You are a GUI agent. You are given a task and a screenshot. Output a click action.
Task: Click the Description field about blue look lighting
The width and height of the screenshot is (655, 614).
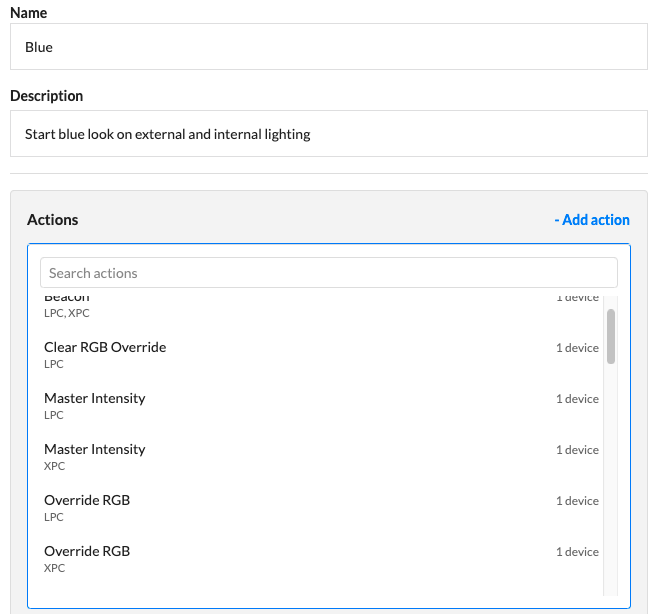pos(329,134)
